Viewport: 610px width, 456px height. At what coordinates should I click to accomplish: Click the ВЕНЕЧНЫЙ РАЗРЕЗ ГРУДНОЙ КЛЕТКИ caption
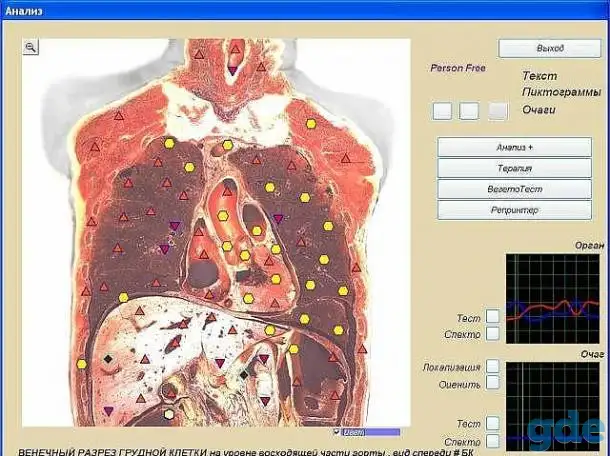click(113, 452)
